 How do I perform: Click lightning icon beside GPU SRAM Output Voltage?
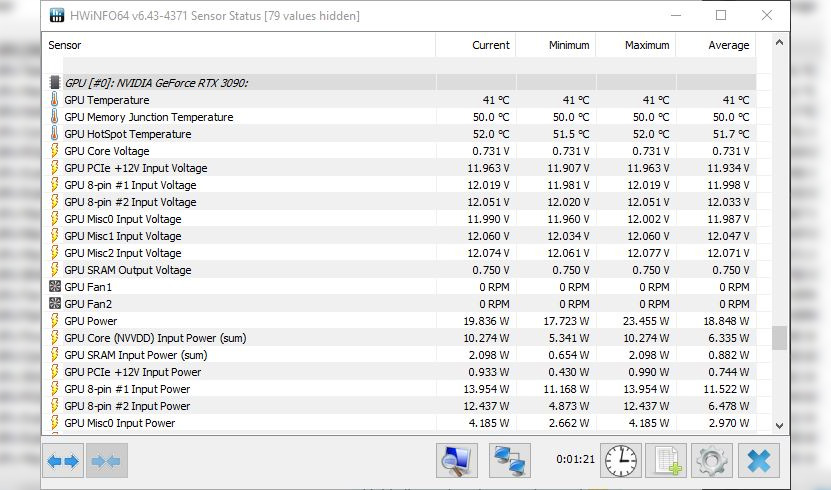(54, 270)
